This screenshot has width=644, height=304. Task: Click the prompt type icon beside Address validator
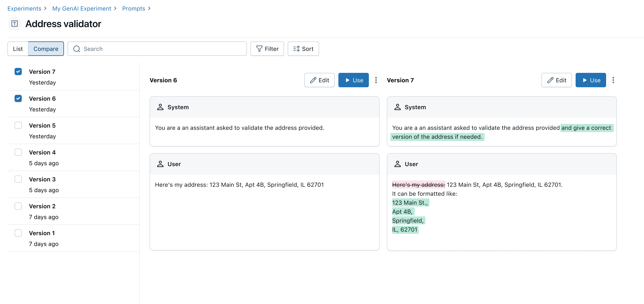pos(15,24)
